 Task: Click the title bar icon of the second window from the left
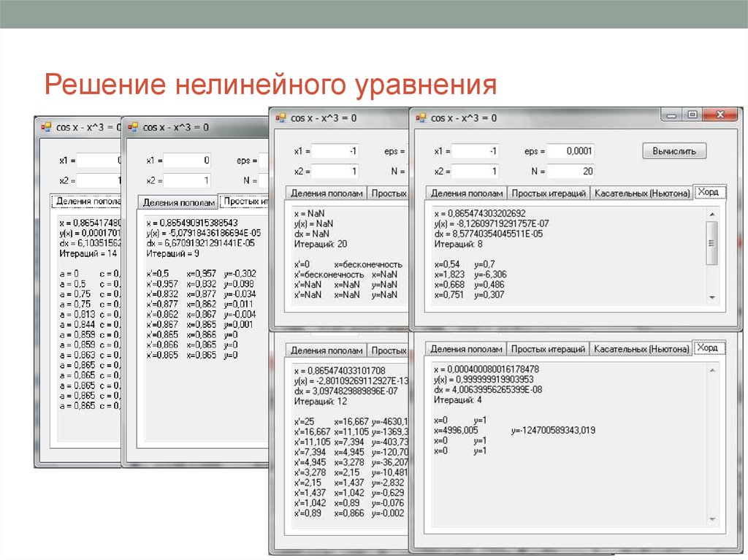132,126
